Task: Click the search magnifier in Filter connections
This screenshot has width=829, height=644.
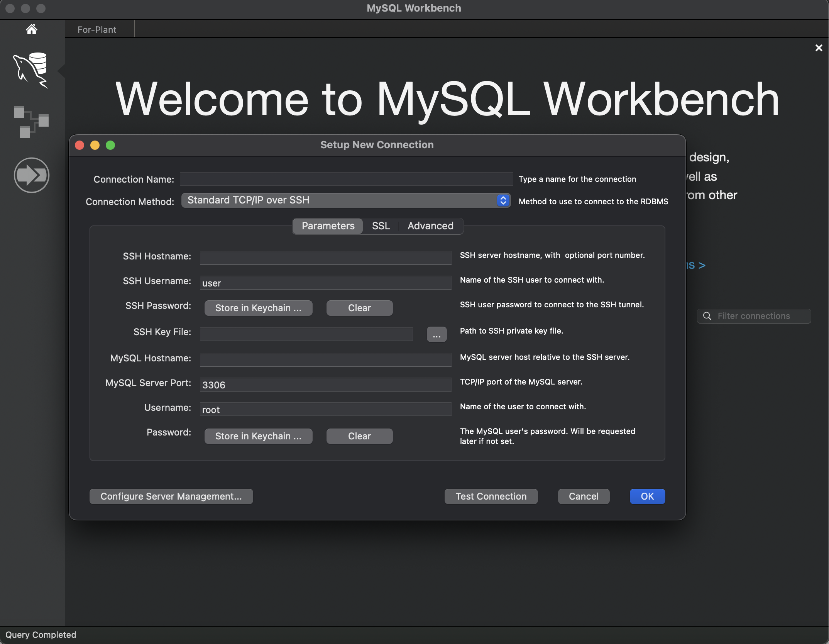Action: 707,316
